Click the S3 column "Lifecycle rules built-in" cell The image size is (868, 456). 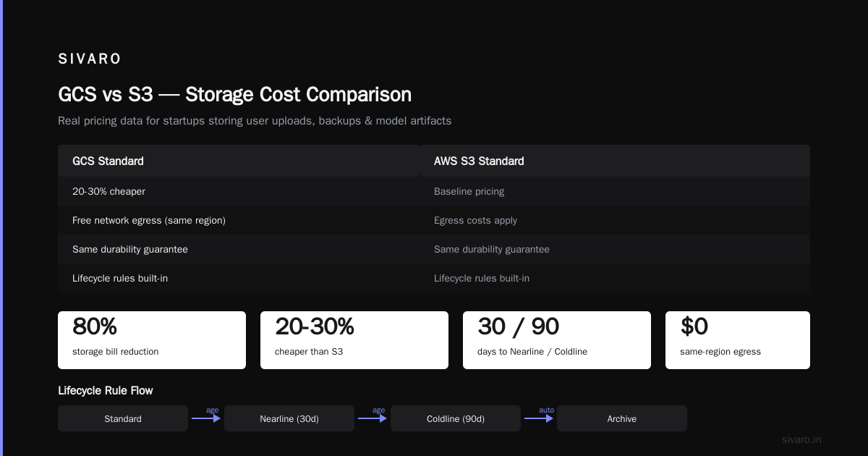615,278
